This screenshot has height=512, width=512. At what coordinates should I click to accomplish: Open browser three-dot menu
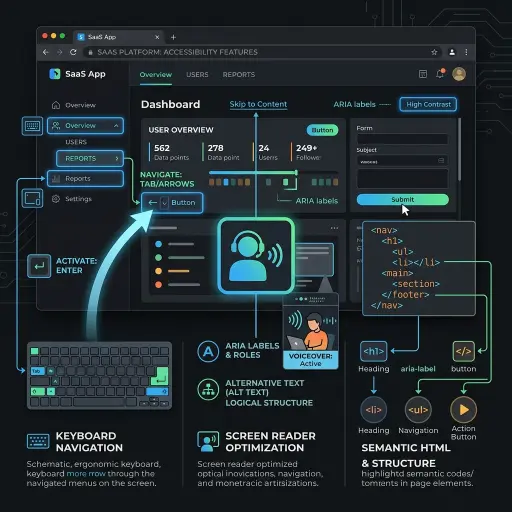click(x=466, y=52)
